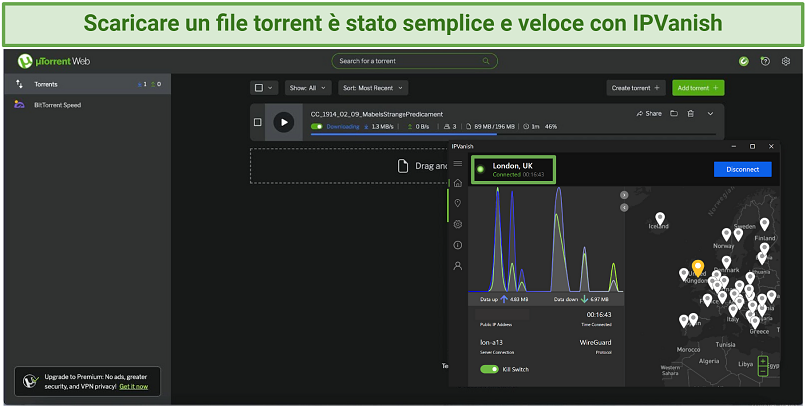The image size is (806, 408).
Task: Click the 89 MB / 196 MB size text
Action: [494, 126]
